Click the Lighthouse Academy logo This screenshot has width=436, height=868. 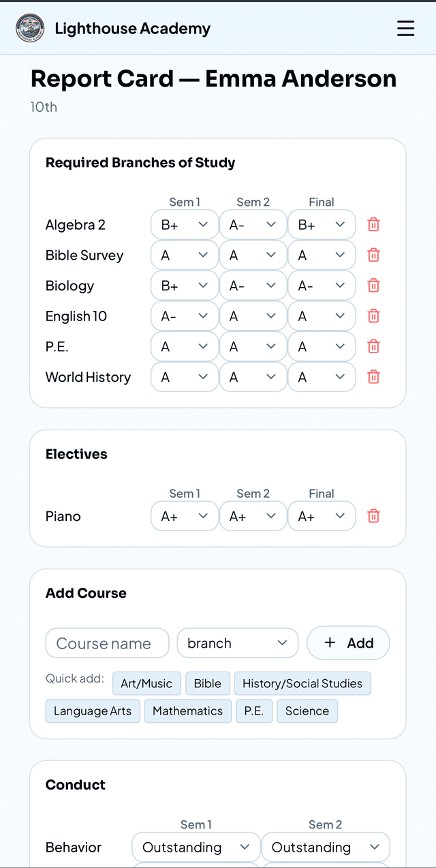[30, 28]
